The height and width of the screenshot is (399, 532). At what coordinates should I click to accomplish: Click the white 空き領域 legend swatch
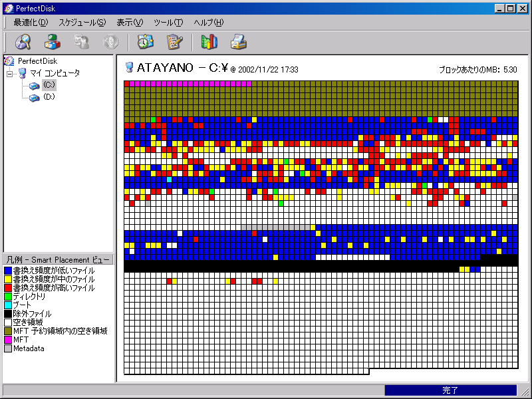pos(8,323)
